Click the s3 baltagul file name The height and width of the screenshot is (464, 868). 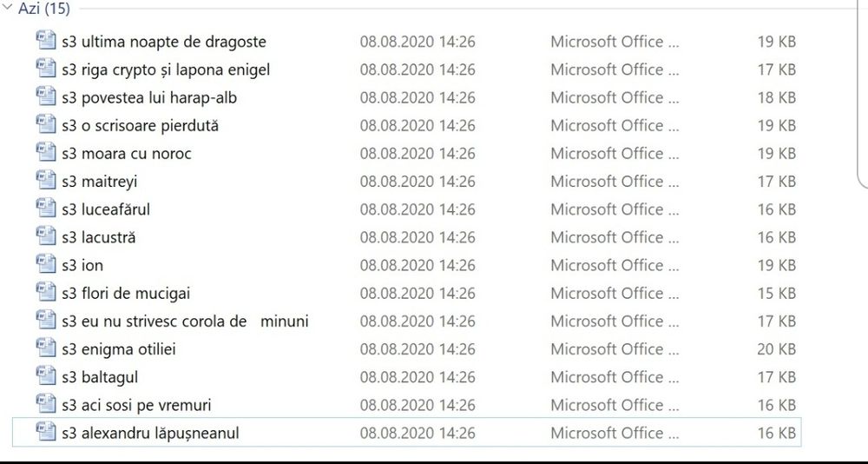[100, 377]
